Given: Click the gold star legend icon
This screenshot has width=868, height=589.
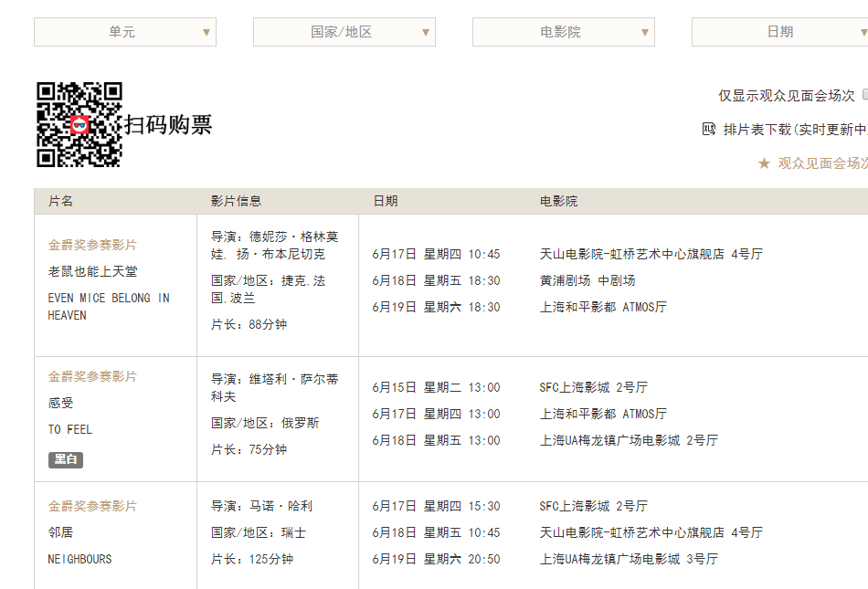Looking at the screenshot, I should (x=764, y=163).
